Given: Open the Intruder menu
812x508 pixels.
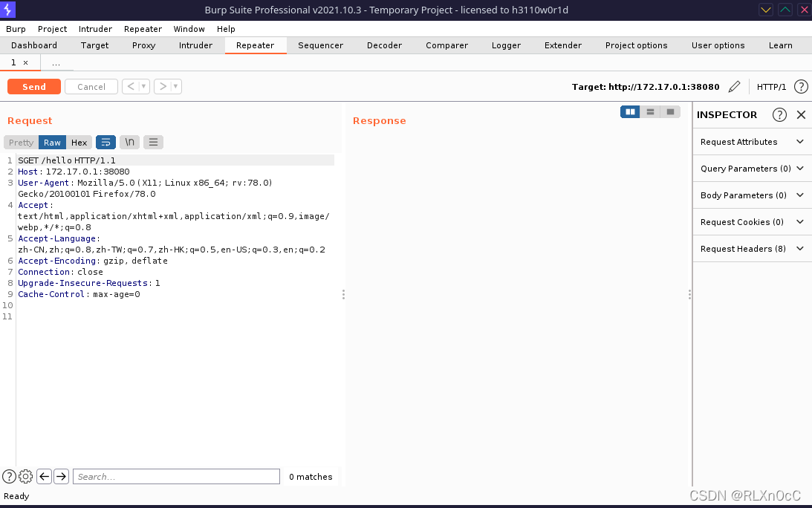Looking at the screenshot, I should 95,29.
